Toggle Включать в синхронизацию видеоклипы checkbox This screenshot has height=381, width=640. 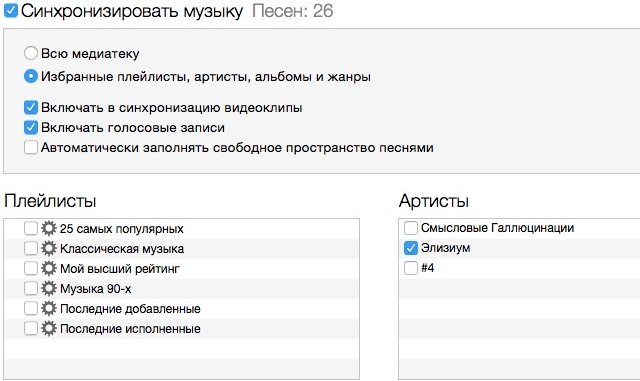pos(31,108)
